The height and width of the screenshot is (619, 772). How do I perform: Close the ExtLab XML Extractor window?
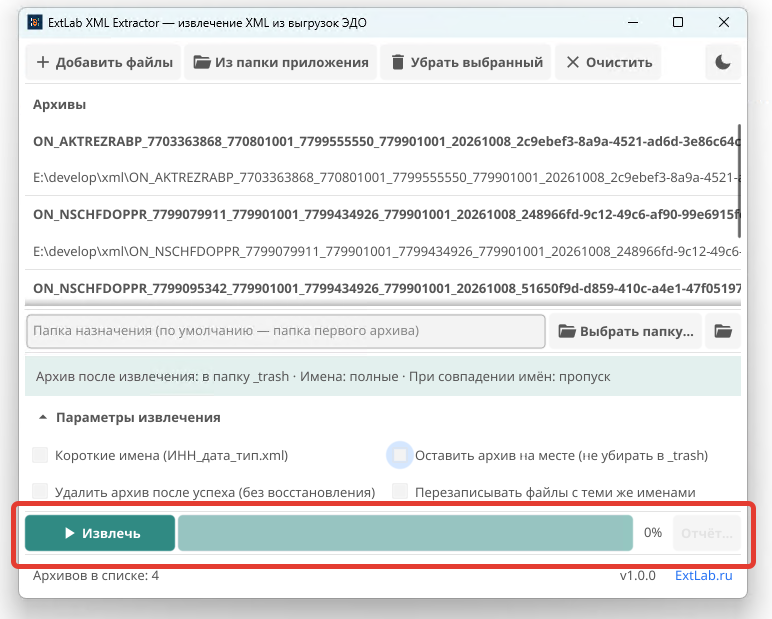[724, 22]
